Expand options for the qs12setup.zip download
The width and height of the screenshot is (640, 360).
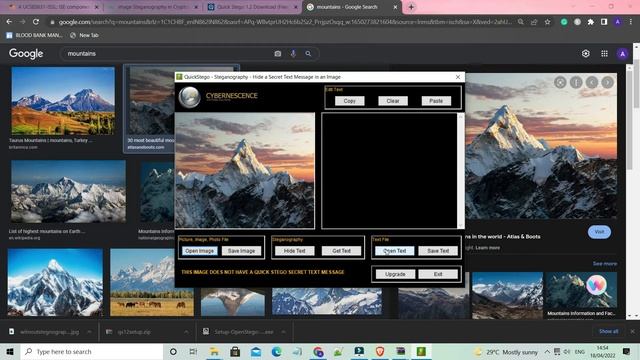click(186, 332)
